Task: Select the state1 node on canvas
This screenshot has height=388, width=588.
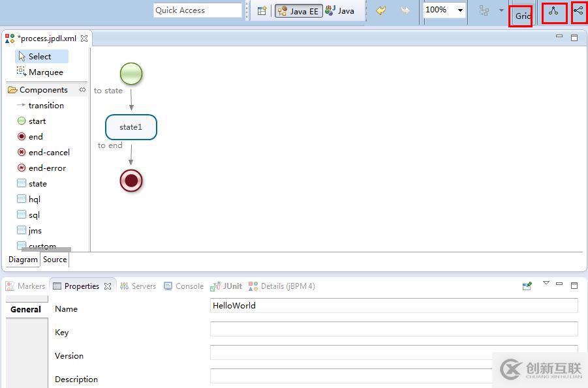Action: pos(131,127)
